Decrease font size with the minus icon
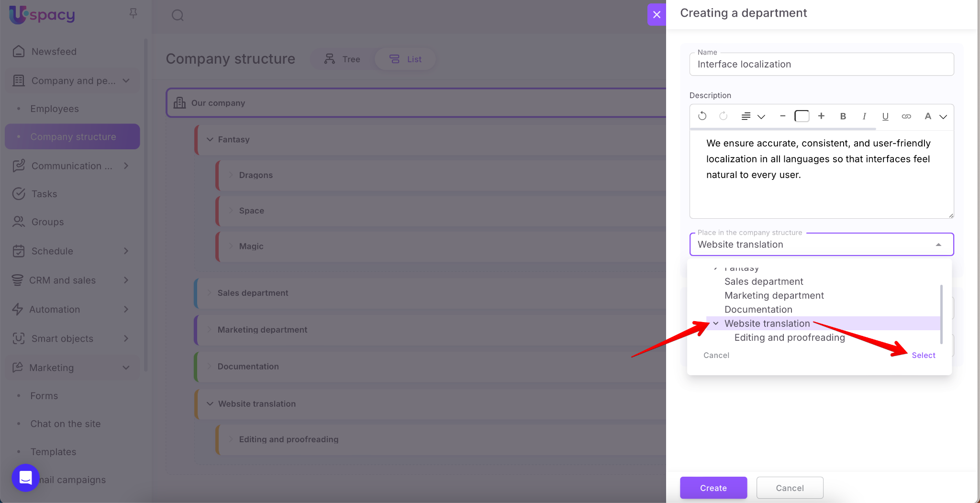 tap(782, 116)
